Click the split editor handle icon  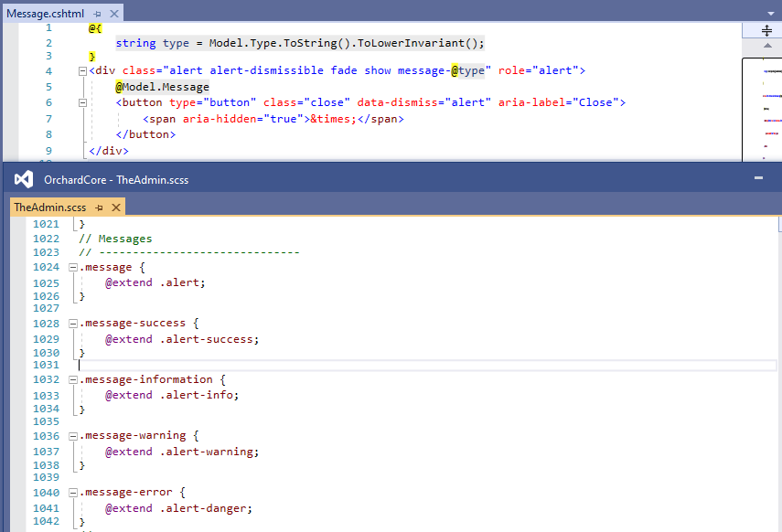pos(766,31)
